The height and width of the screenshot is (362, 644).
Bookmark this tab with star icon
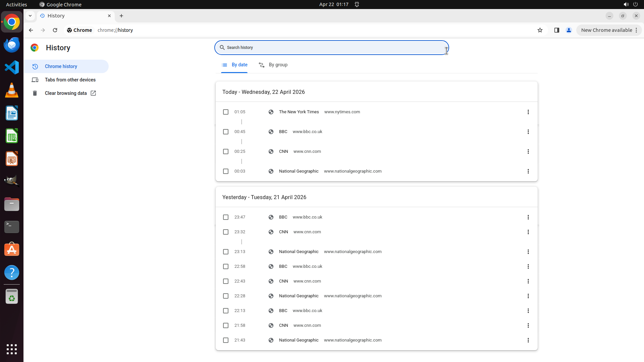540,30
